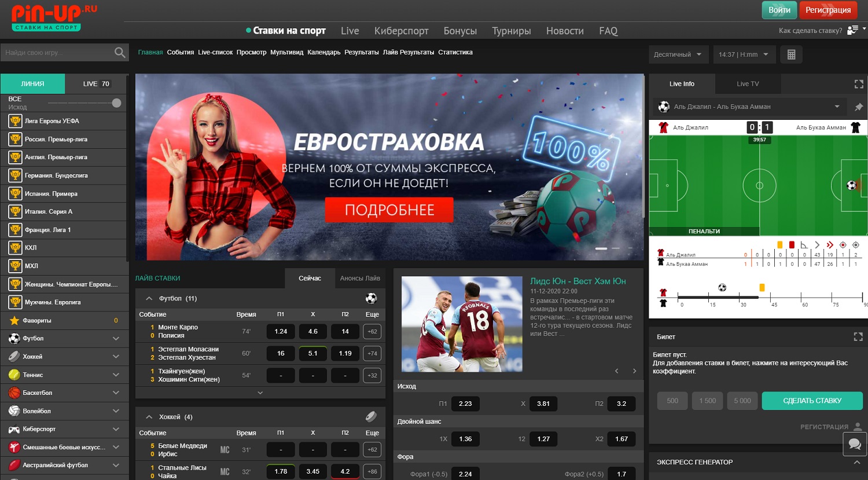
Task: Click hockey puck icon in Хоккей (4) header
Action: [372, 416]
